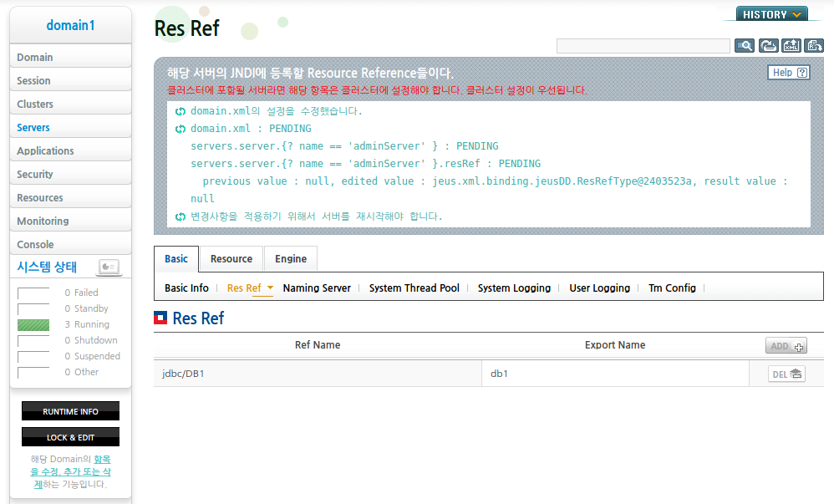
Task: Open the Domain menu item
Action: (x=71, y=56)
